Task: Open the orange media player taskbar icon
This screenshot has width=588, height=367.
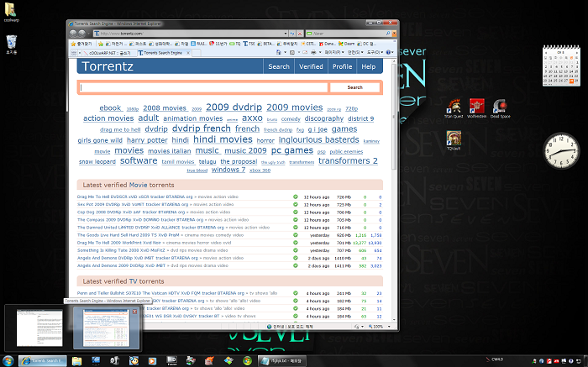Action: tap(152, 360)
